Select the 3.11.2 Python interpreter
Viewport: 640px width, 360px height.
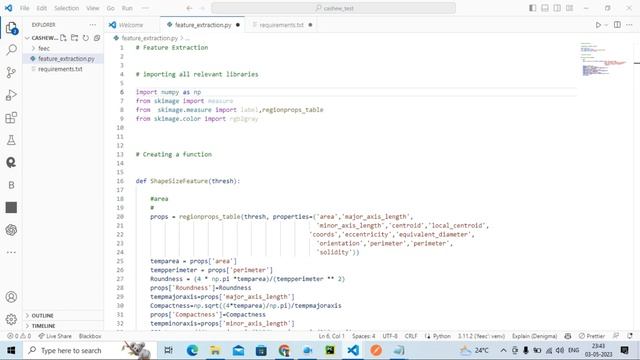click(481, 336)
